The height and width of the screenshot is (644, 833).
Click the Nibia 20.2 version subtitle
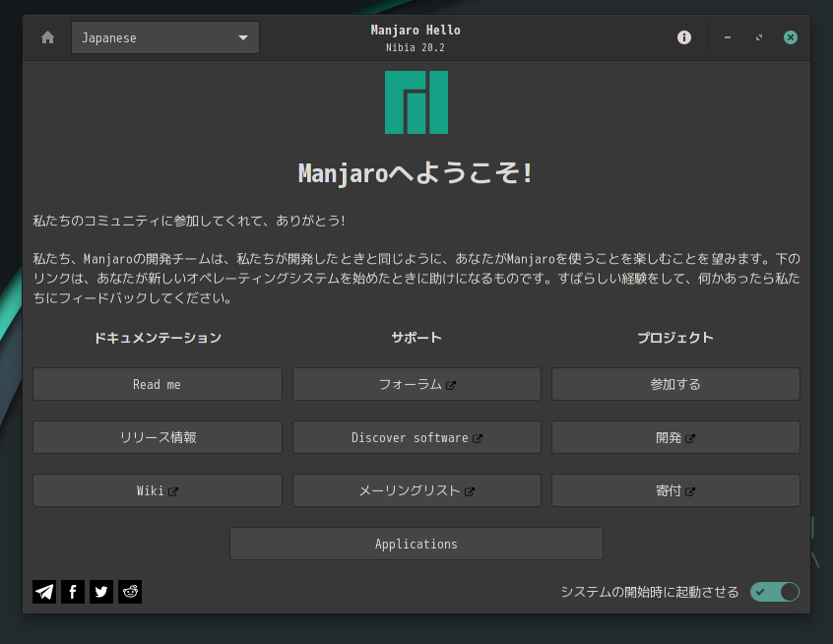416,47
